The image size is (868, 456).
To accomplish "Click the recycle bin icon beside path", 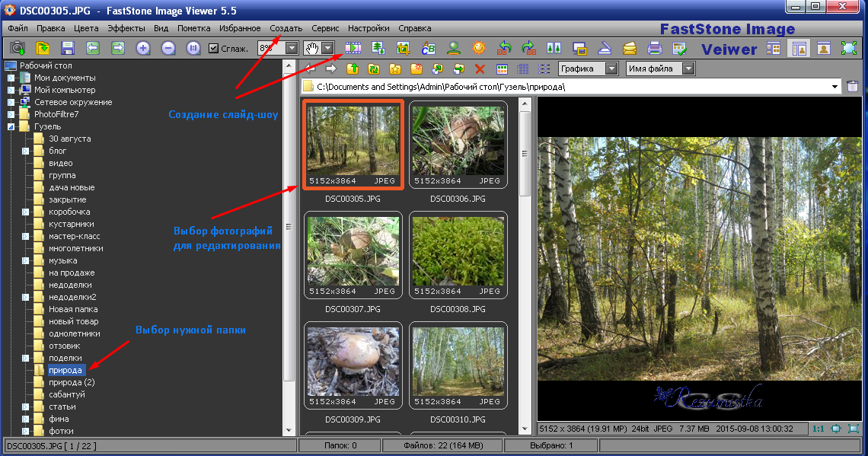I will [853, 86].
